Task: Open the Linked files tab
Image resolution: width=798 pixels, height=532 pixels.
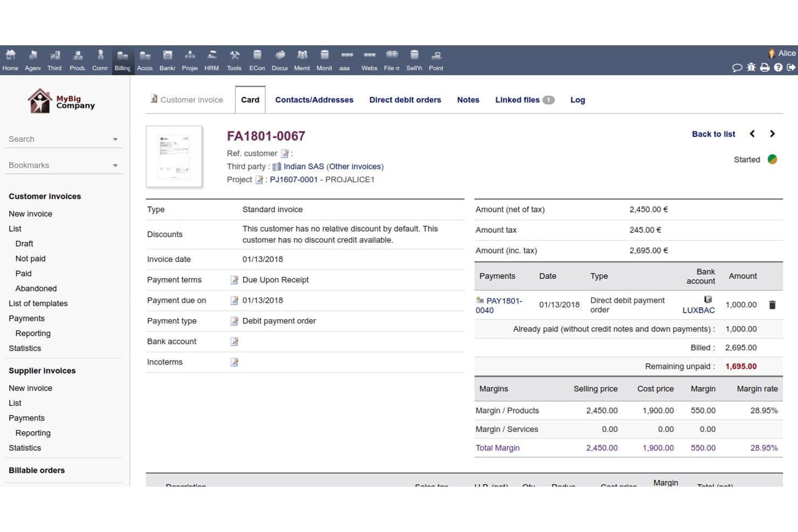Action: coord(525,100)
